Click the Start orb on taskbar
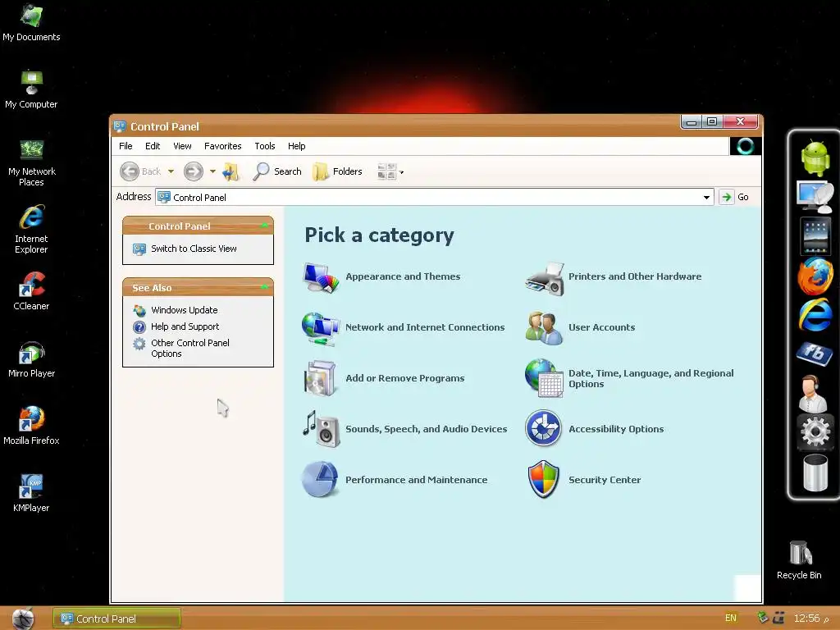The image size is (840, 630). (24, 619)
